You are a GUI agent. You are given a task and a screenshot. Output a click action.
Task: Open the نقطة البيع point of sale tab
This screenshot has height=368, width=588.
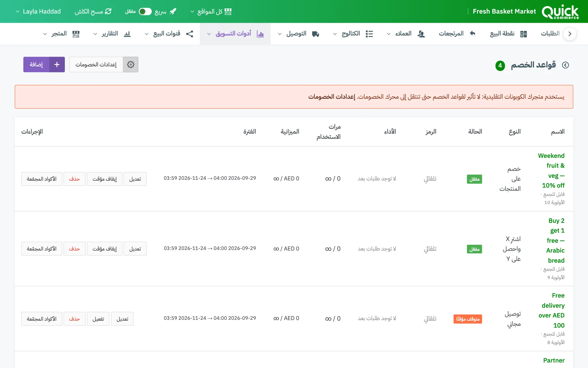508,34
